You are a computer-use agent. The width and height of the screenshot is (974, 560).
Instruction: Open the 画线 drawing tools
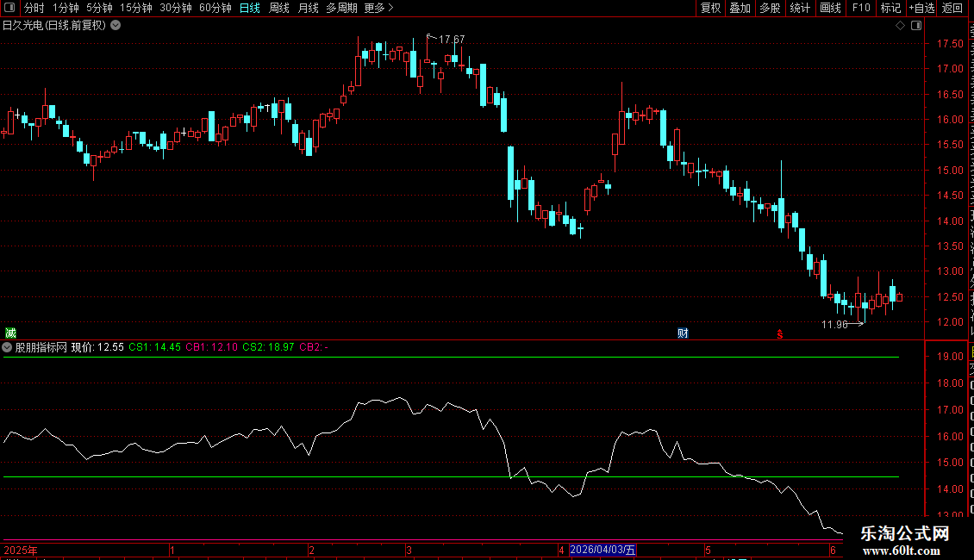pyautogui.click(x=830, y=8)
